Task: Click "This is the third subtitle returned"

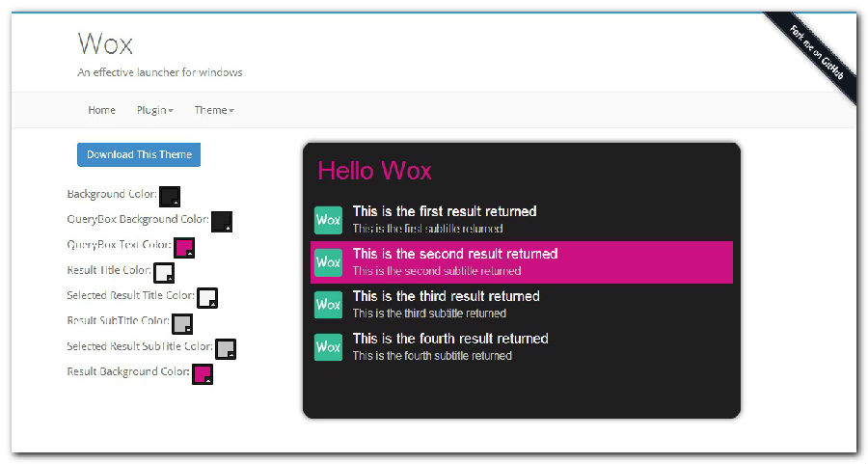Action: click(x=429, y=314)
